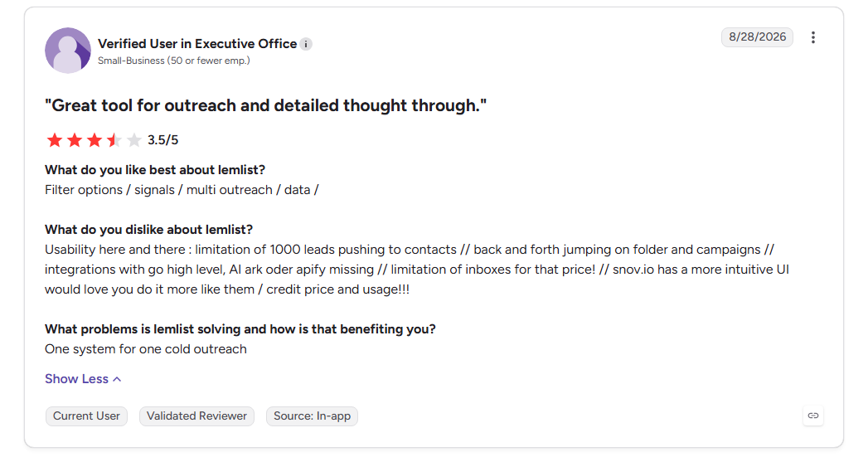Image resolution: width=868 pixels, height=457 pixels.
Task: Open the three-dot review options menu
Action: (x=812, y=37)
